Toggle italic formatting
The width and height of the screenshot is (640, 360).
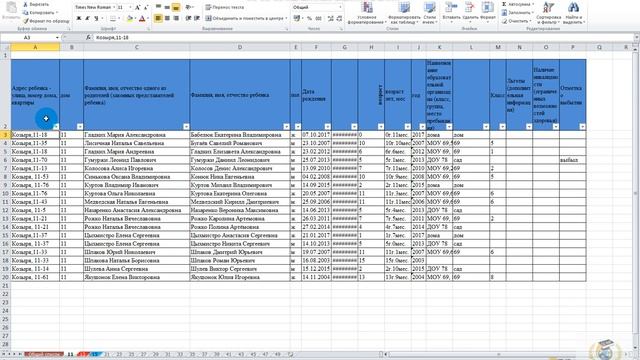coord(87,18)
